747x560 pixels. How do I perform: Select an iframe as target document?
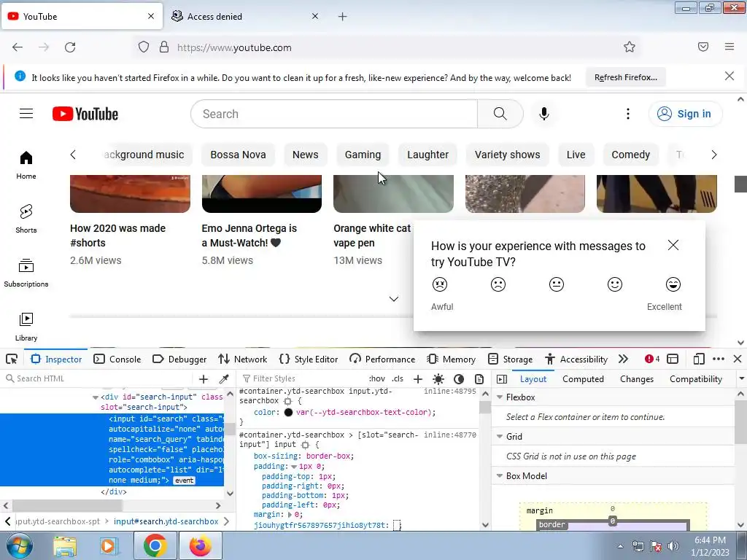pos(673,359)
